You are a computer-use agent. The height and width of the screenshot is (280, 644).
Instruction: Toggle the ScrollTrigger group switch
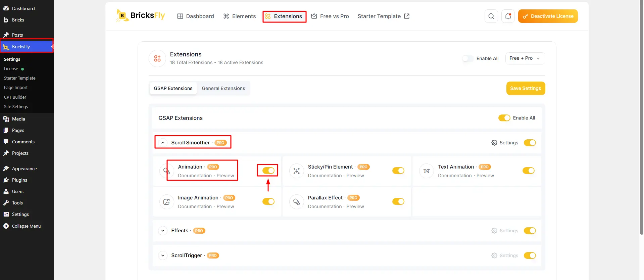click(530, 255)
